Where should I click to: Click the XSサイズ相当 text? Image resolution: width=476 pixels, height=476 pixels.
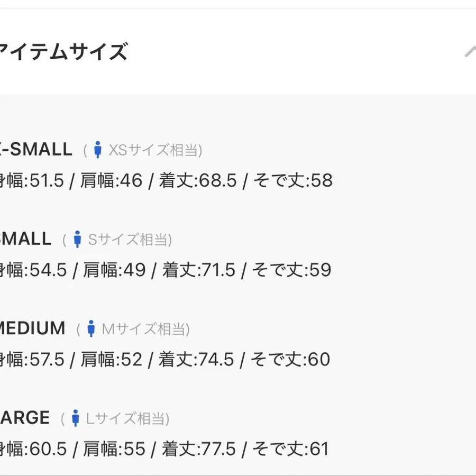pyautogui.click(x=154, y=151)
